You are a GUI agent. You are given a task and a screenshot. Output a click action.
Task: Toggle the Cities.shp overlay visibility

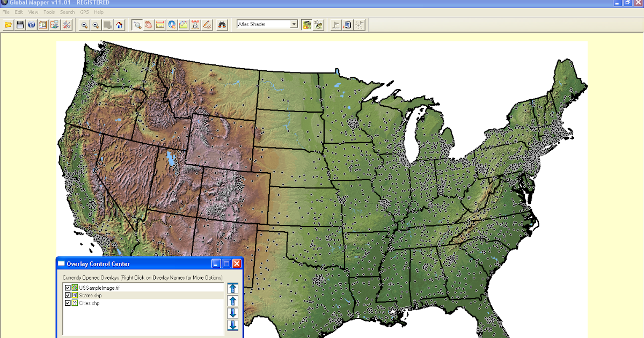click(x=67, y=303)
